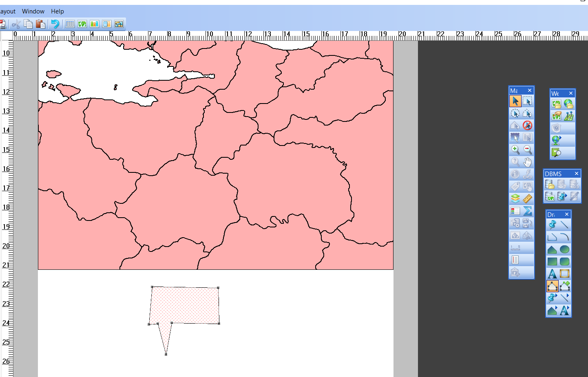
Task: Select the Frame tool
Action: pos(564,274)
